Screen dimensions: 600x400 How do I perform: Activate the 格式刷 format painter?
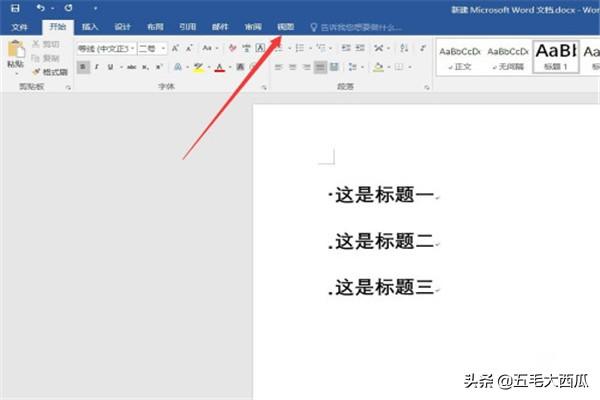point(50,72)
